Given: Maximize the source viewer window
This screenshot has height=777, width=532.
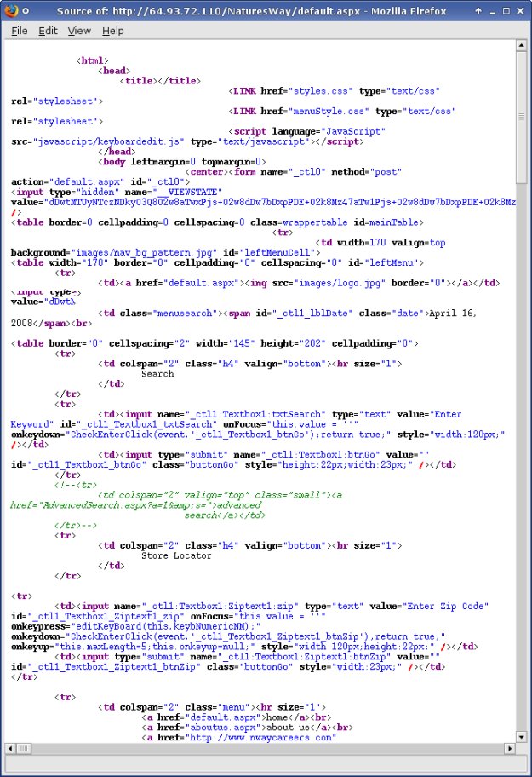Looking at the screenshot, I should click(506, 11).
